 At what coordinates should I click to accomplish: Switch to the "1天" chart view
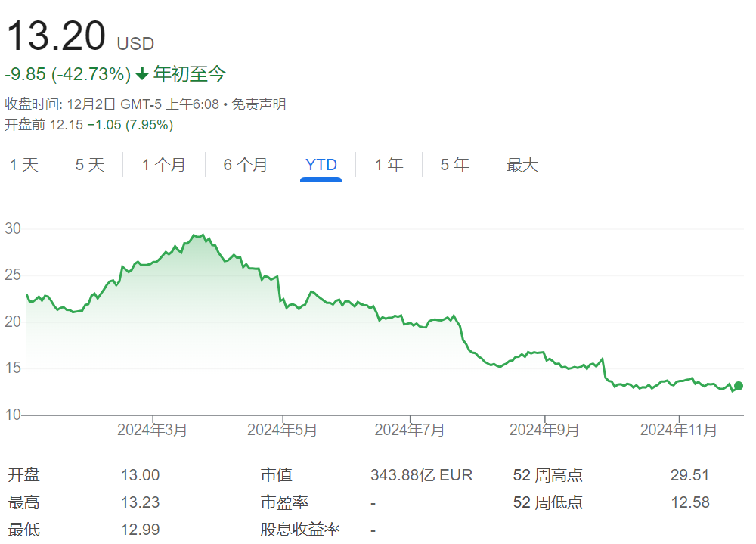(x=26, y=165)
